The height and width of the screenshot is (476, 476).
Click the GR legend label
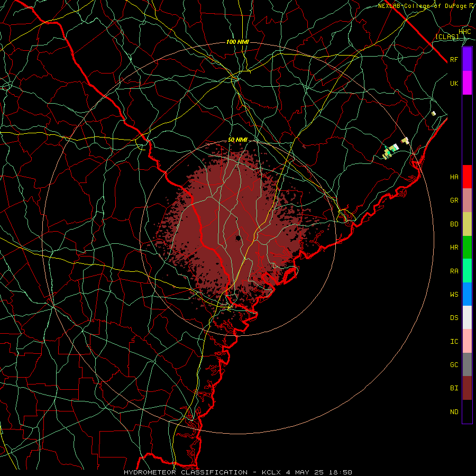454,200
